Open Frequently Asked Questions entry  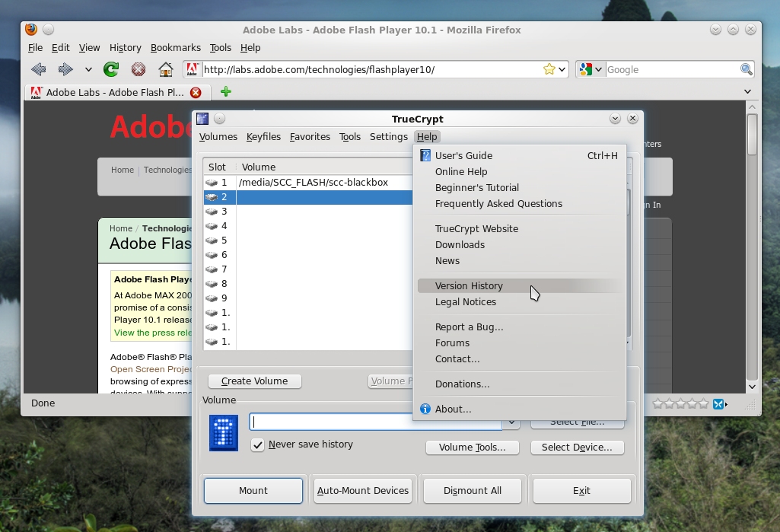(x=521, y=203)
